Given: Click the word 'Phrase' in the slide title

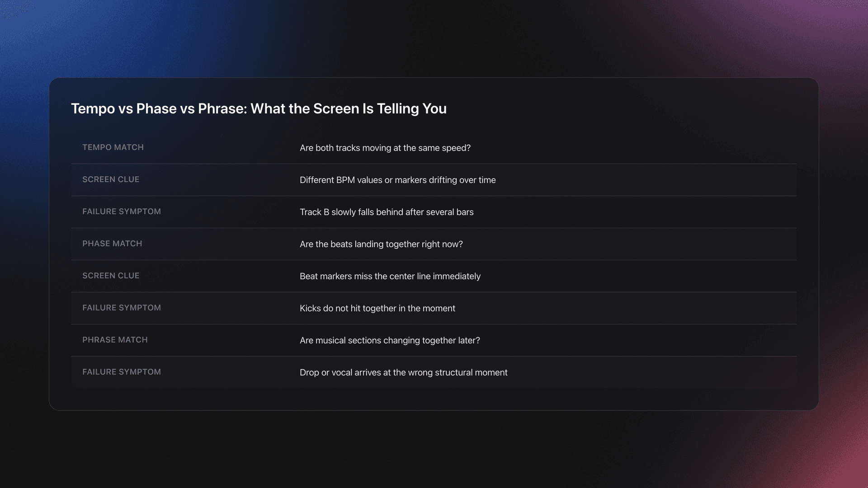Looking at the screenshot, I should point(222,109).
